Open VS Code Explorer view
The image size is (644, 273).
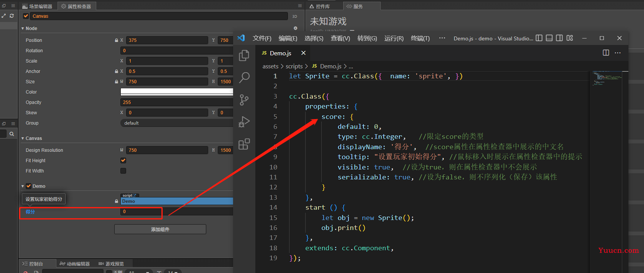pyautogui.click(x=244, y=55)
